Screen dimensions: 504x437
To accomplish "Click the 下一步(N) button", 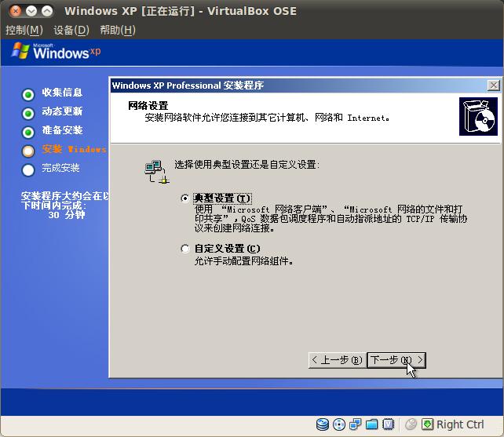I will (x=396, y=360).
